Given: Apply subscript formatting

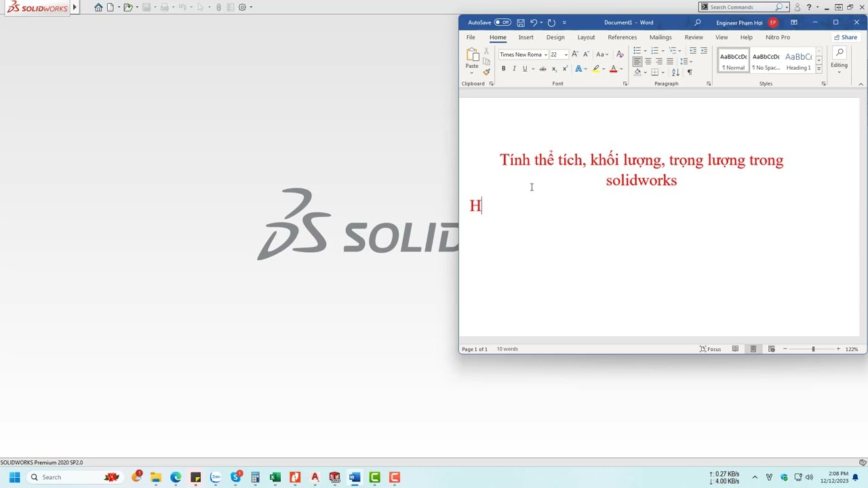Looking at the screenshot, I should coord(554,68).
